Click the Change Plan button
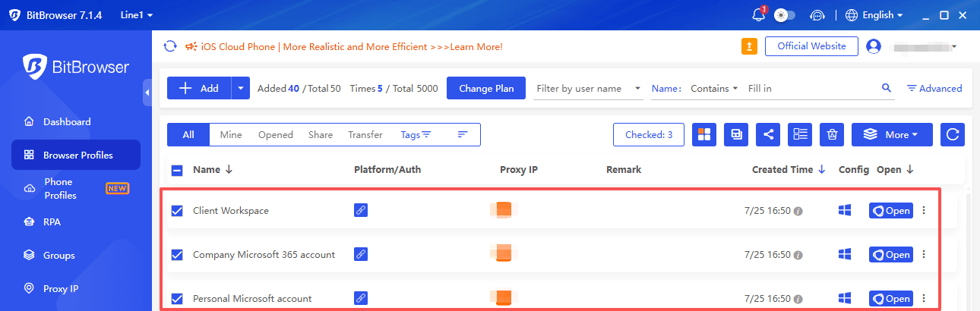The image size is (980, 311). [486, 88]
